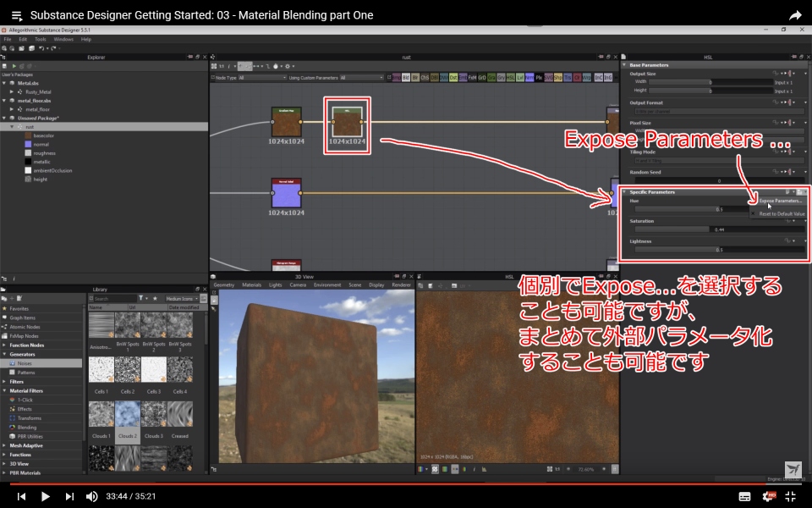Expand the Function Nodes category
The height and width of the screenshot is (508, 812).
point(5,345)
